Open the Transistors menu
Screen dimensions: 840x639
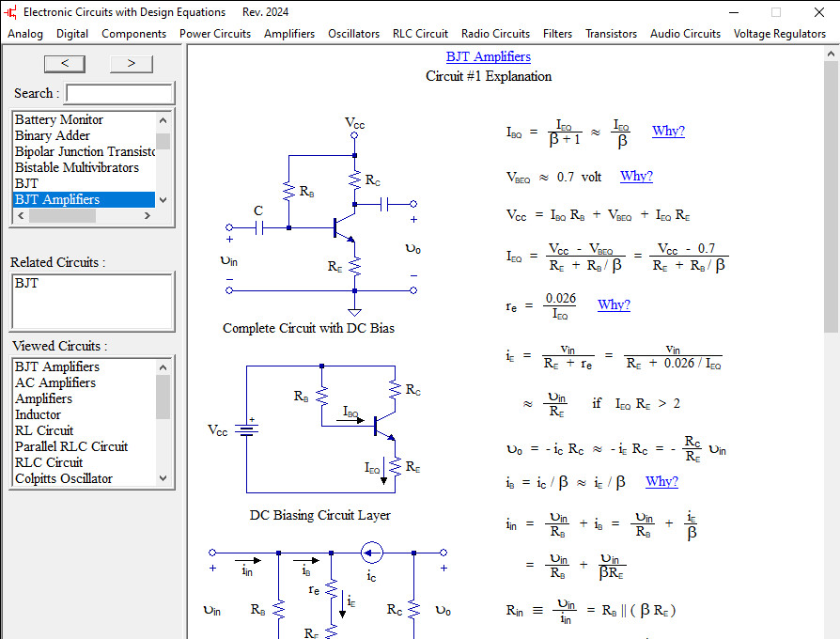(x=612, y=34)
